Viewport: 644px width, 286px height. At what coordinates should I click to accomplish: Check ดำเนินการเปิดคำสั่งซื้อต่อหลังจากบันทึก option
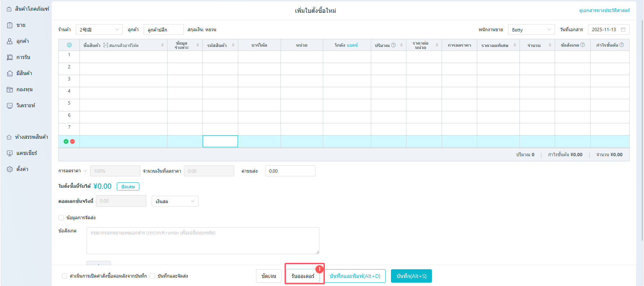64,276
